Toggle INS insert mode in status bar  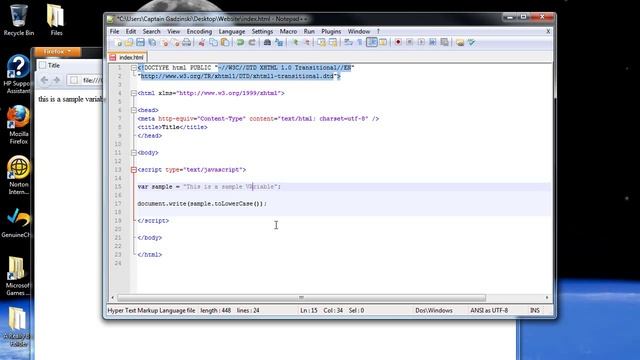pyautogui.click(x=535, y=311)
